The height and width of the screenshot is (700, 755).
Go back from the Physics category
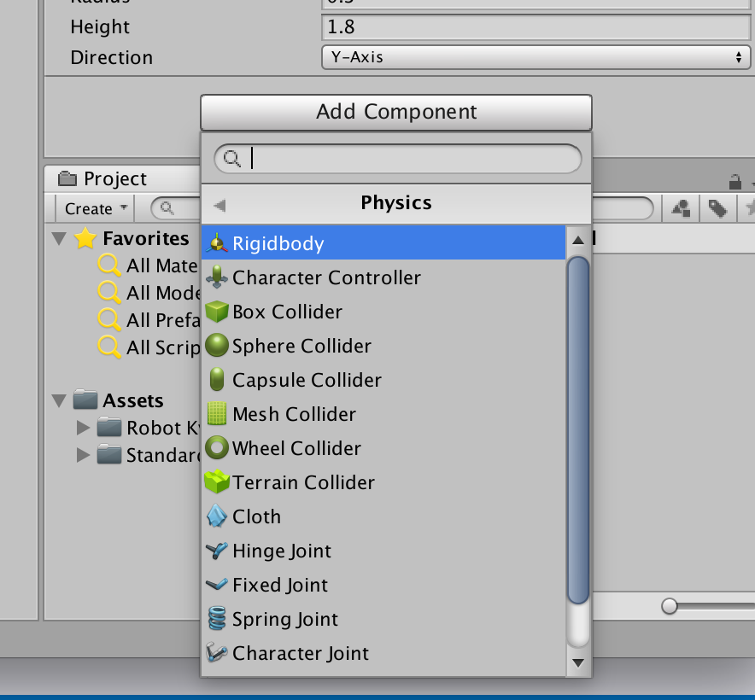[216, 204]
